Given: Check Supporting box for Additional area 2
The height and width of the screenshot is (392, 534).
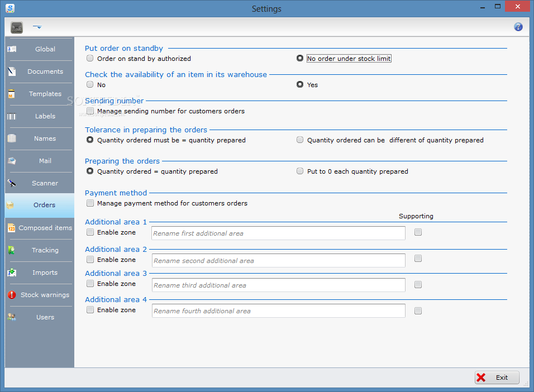Looking at the screenshot, I should coord(418,259).
